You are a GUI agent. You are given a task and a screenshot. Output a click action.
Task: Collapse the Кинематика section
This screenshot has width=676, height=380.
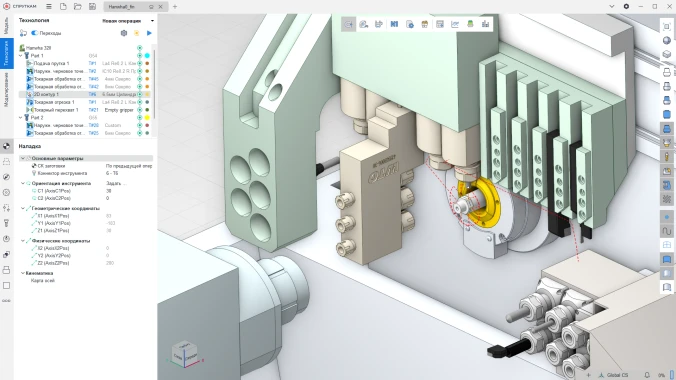(23, 273)
